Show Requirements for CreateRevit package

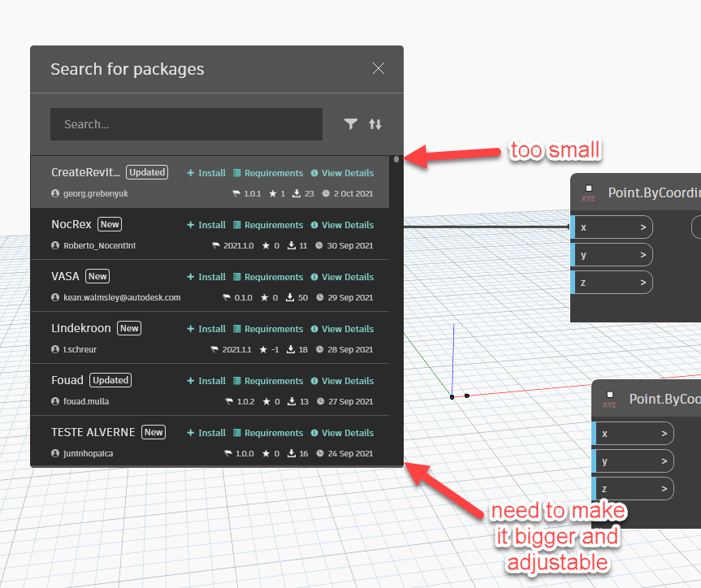(x=268, y=173)
